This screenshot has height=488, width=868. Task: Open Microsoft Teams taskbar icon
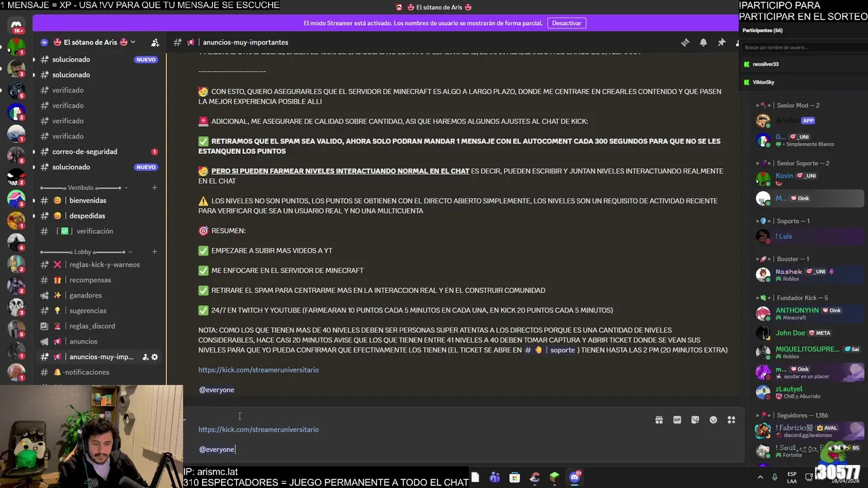point(494,477)
